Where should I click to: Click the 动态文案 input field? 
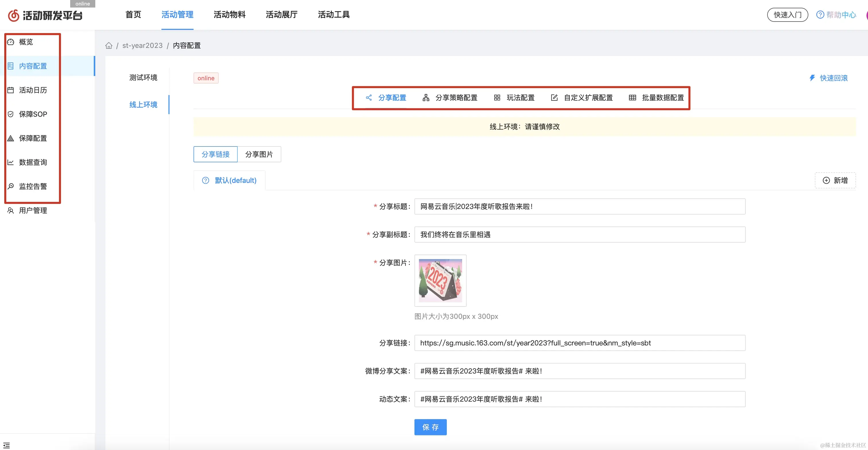580,399
